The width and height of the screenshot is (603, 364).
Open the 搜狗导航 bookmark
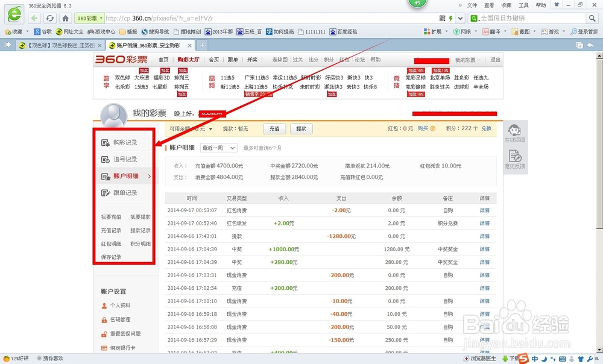pyautogui.click(x=155, y=31)
